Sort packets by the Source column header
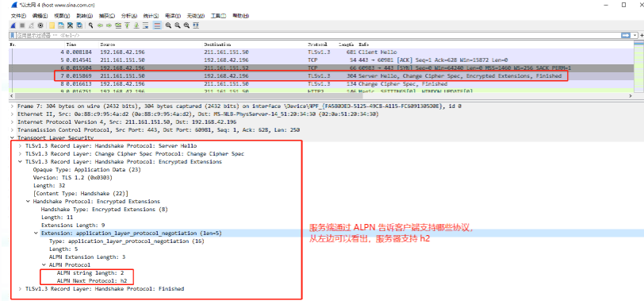644x301 pixels. click(108, 44)
